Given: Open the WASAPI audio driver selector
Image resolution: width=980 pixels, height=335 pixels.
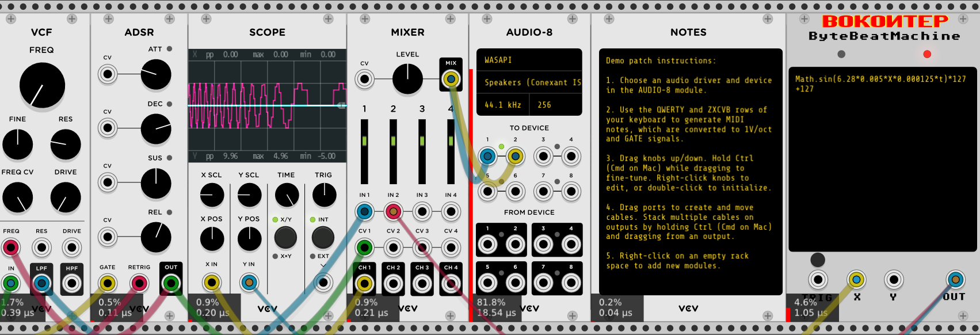Looking at the screenshot, I should pyautogui.click(x=529, y=60).
